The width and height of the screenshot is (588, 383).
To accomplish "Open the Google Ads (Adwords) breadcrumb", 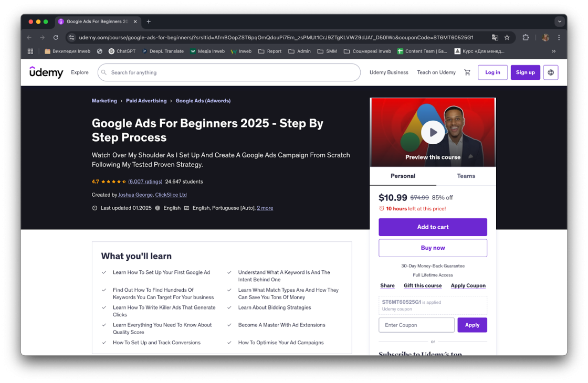I will click(203, 101).
